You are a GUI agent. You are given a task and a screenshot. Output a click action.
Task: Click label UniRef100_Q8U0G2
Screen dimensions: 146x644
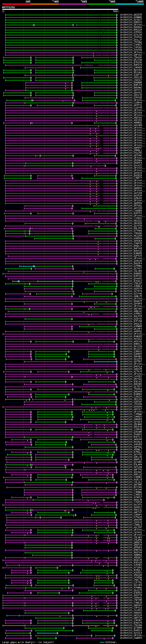tap(131, 93)
